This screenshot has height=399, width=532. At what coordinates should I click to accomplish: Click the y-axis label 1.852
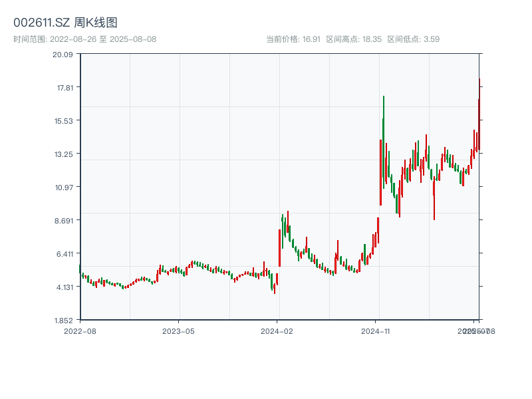(64, 321)
